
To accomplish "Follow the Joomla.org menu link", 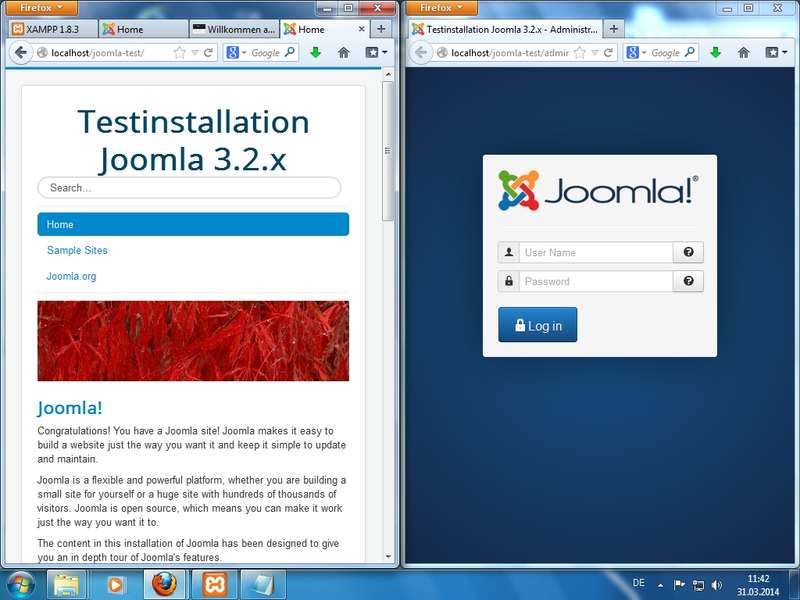I will tap(71, 277).
